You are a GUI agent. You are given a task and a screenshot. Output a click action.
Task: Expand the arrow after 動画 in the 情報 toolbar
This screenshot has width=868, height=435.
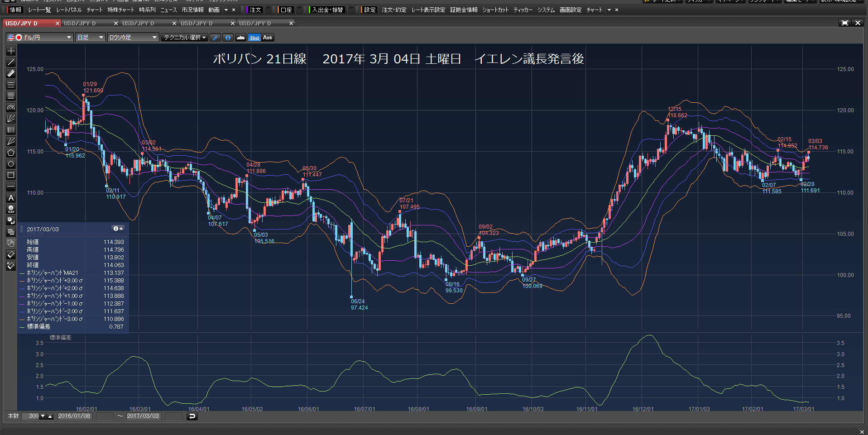[x=226, y=10]
